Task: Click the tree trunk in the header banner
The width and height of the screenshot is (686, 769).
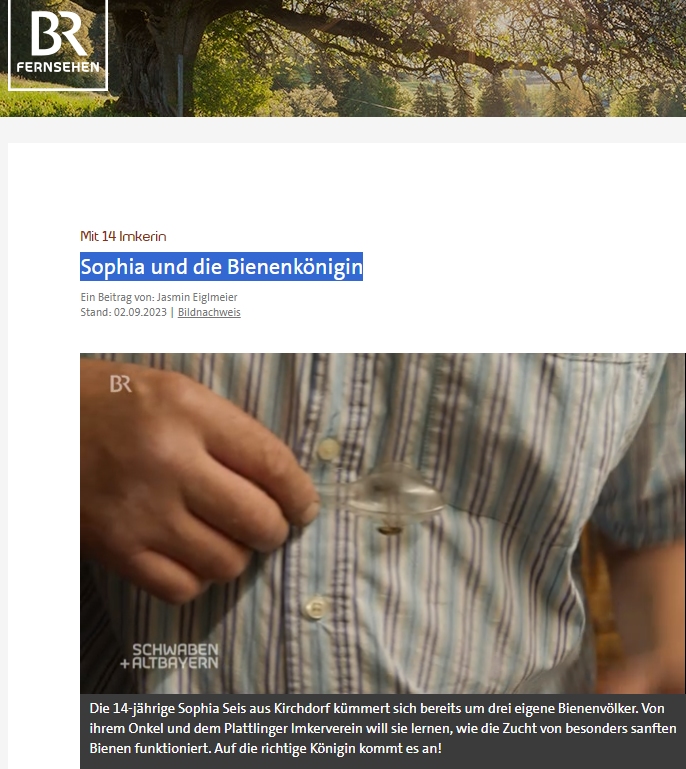Action: click(147, 61)
